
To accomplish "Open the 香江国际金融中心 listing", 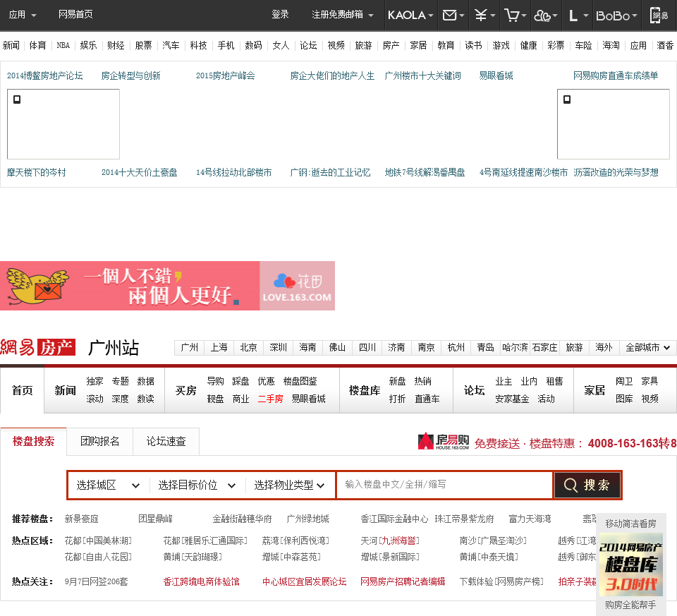I will pos(394,519).
